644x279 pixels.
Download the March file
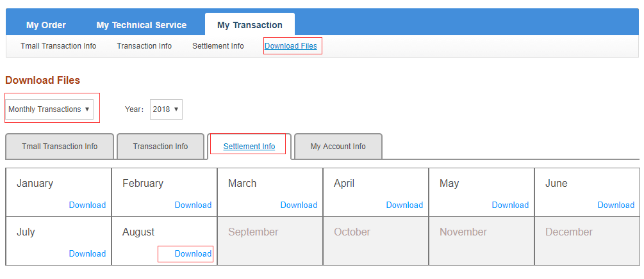click(x=299, y=205)
